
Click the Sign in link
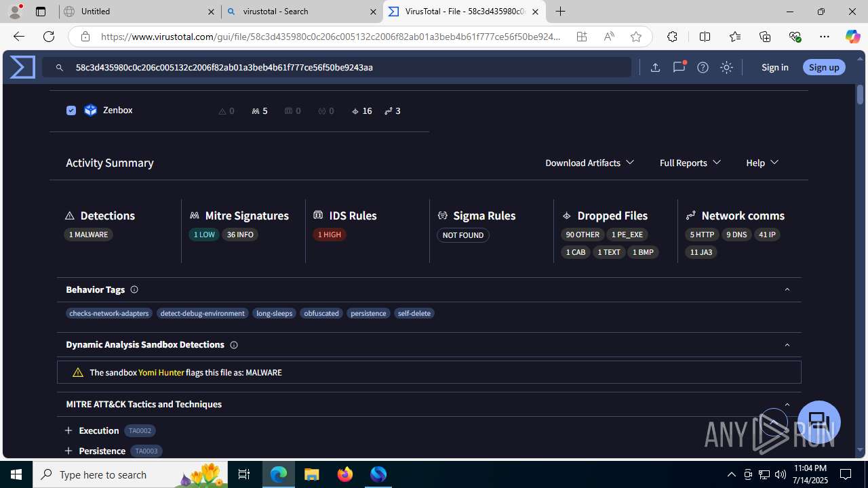click(774, 67)
